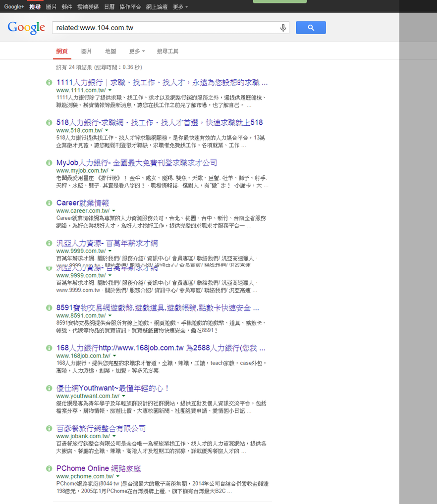Click the Google logo

[x=26, y=28]
